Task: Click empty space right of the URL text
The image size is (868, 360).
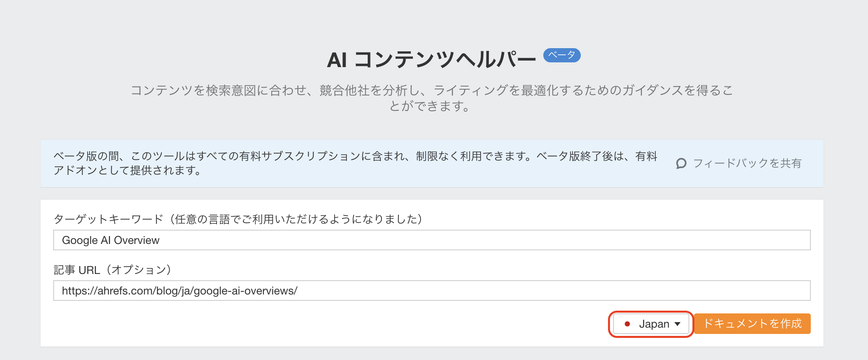Action: [x=552, y=291]
